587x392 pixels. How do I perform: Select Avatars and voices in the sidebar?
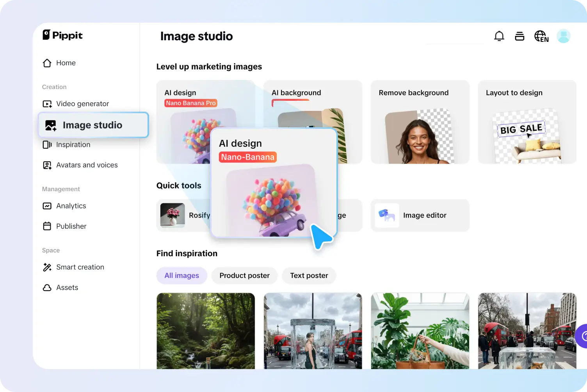(87, 165)
